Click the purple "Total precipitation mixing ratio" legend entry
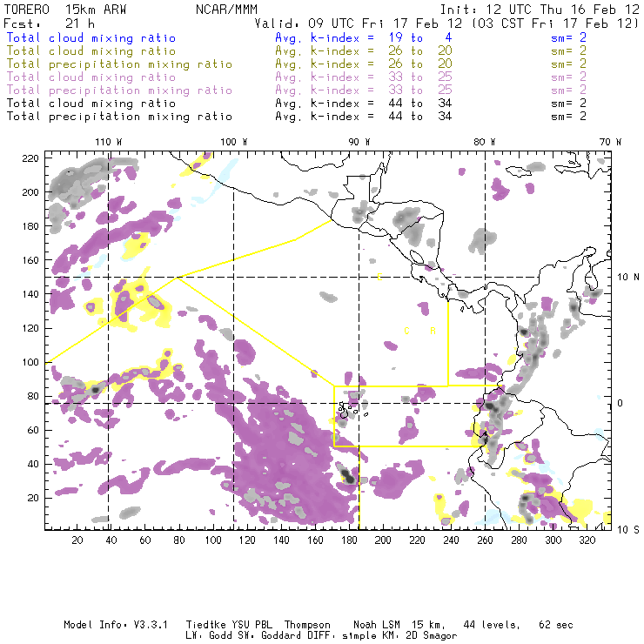Viewport: 644px width, 644px height. click(119, 91)
